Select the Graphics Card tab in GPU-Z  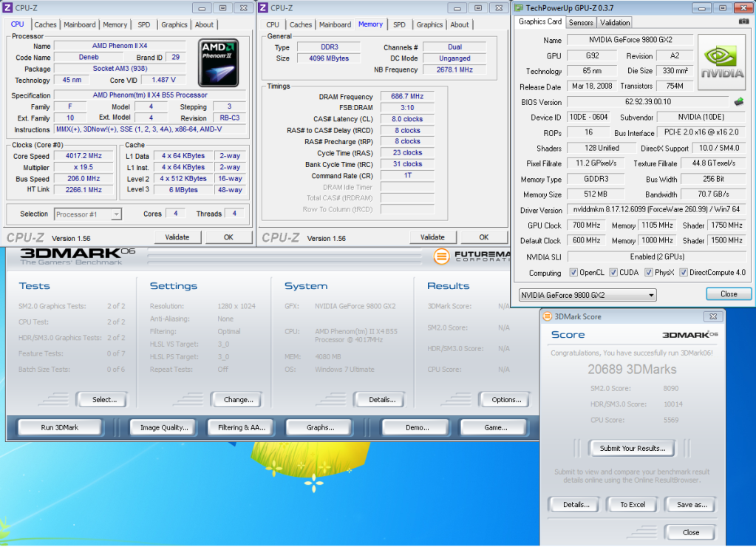tap(540, 21)
